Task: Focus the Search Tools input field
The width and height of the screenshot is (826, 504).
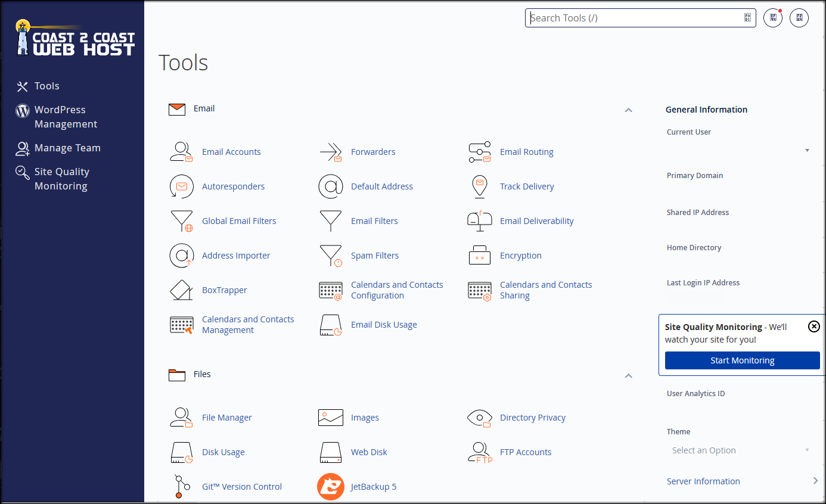Action: click(635, 18)
